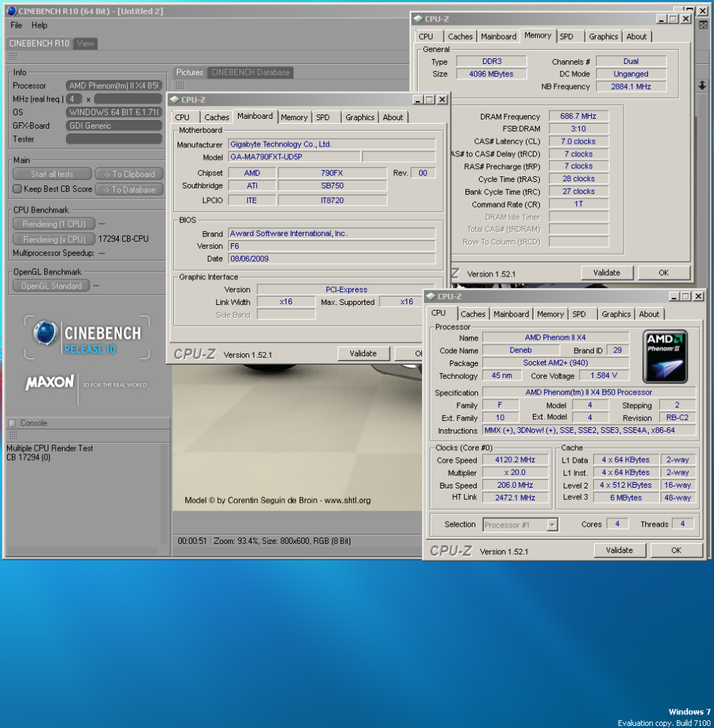
Task: Open Caches tab in CPU-Z Memory window
Action: 460,36
